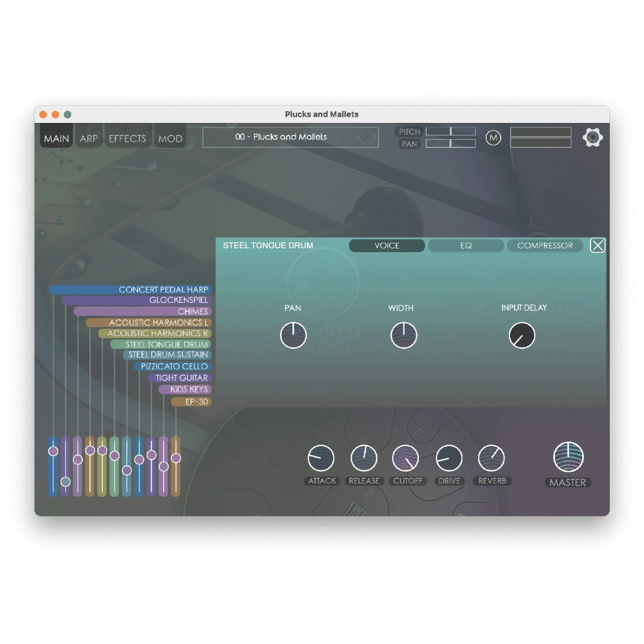Click the Kids Keys volume fader

click(164, 466)
